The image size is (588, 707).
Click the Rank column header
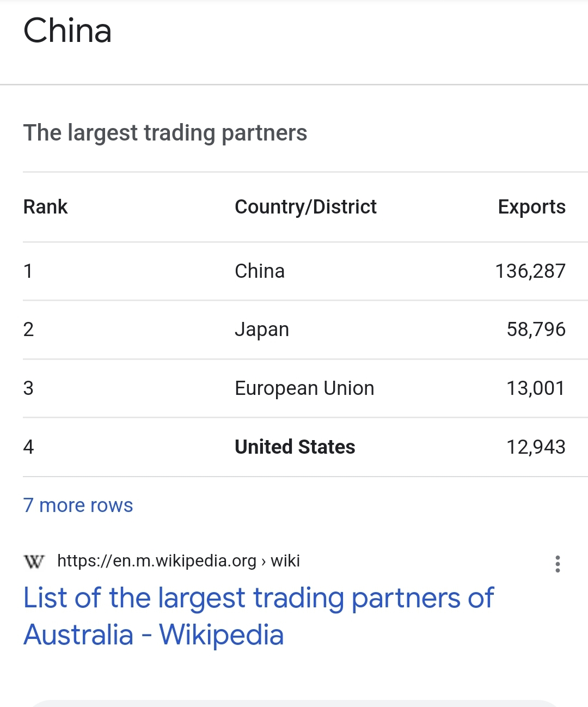pyautogui.click(x=46, y=207)
